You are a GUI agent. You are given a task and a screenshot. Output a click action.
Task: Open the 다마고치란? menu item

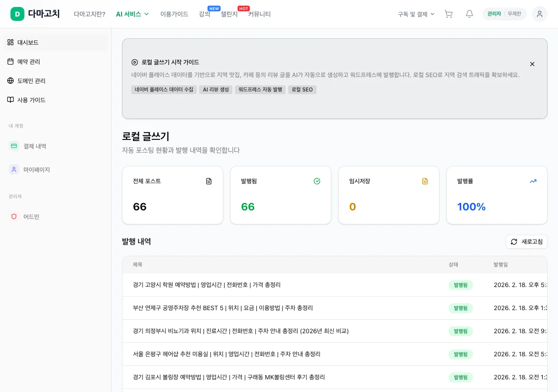pyautogui.click(x=89, y=14)
